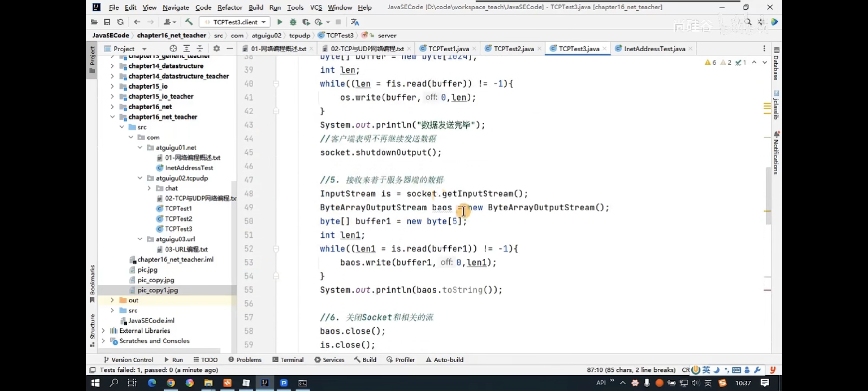This screenshot has width=868, height=391.
Task: Collapse the atguigu02.tcpudp package
Action: (140, 178)
